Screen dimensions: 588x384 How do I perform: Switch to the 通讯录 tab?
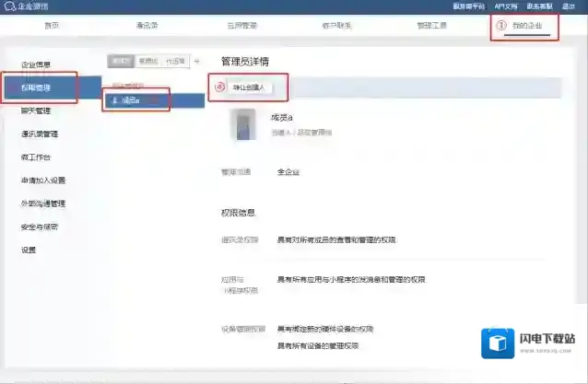[x=147, y=26]
